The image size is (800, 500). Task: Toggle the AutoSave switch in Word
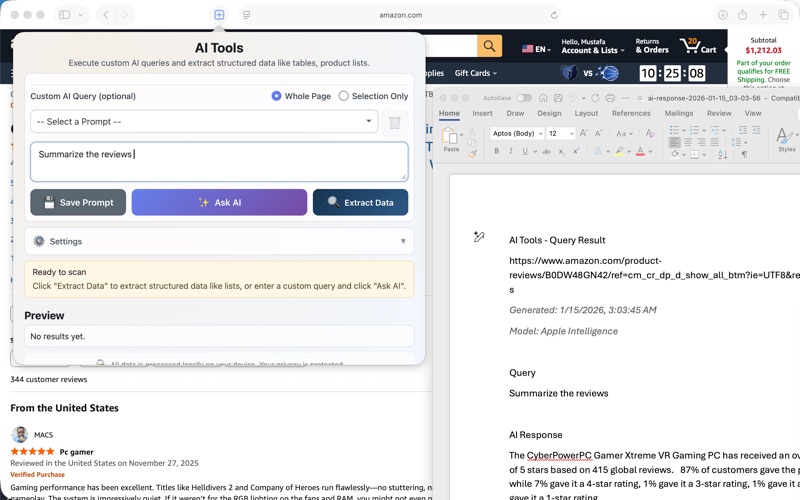click(x=523, y=98)
